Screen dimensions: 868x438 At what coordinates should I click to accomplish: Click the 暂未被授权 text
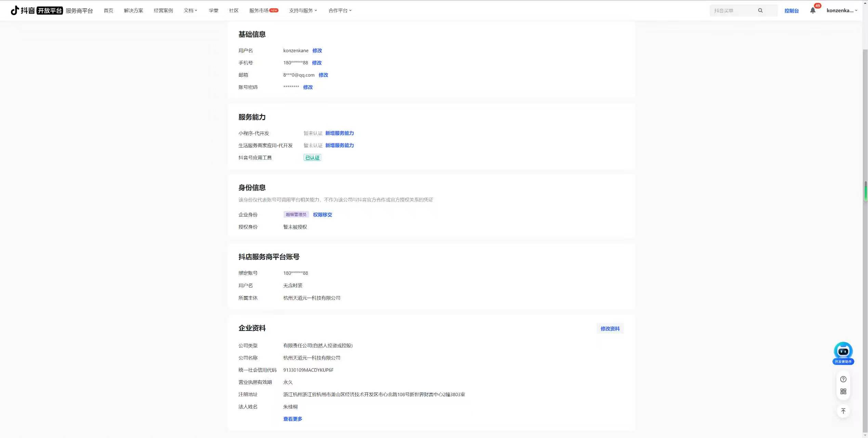(295, 227)
